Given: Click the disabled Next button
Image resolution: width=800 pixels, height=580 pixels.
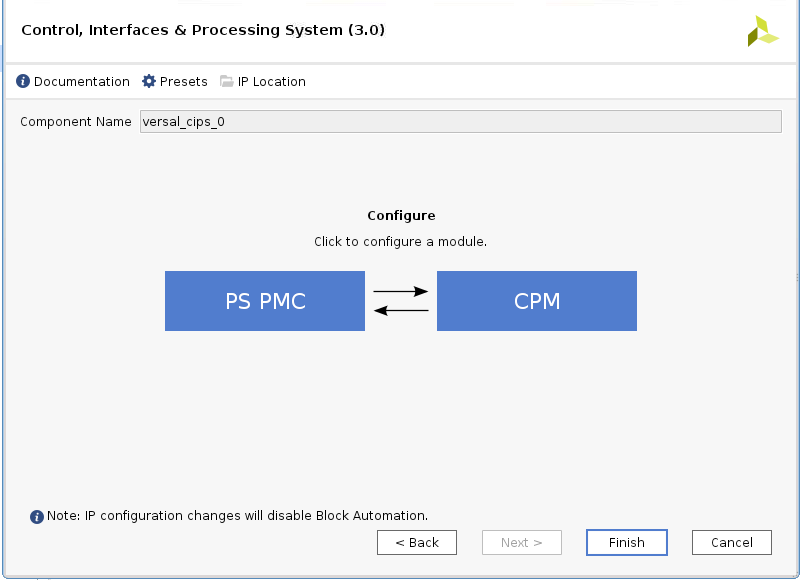Looking at the screenshot, I should (x=521, y=542).
